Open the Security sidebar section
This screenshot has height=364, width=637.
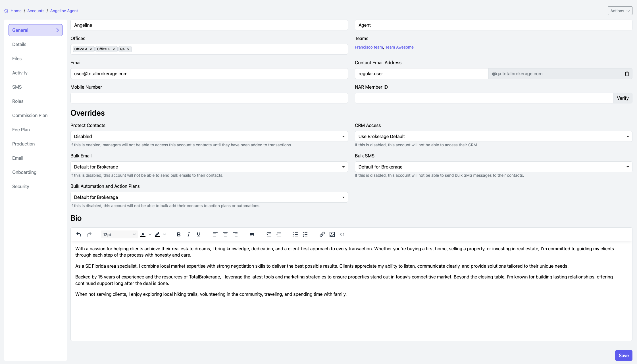21,186
